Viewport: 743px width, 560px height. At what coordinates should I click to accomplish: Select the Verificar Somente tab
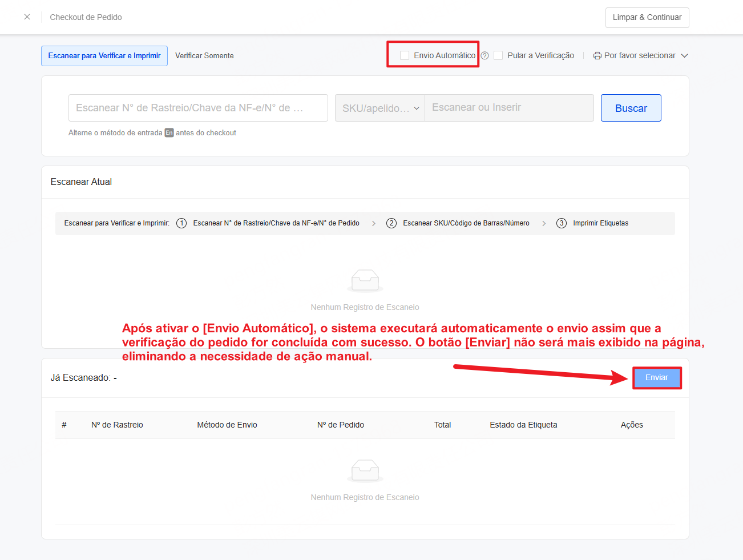pyautogui.click(x=204, y=56)
